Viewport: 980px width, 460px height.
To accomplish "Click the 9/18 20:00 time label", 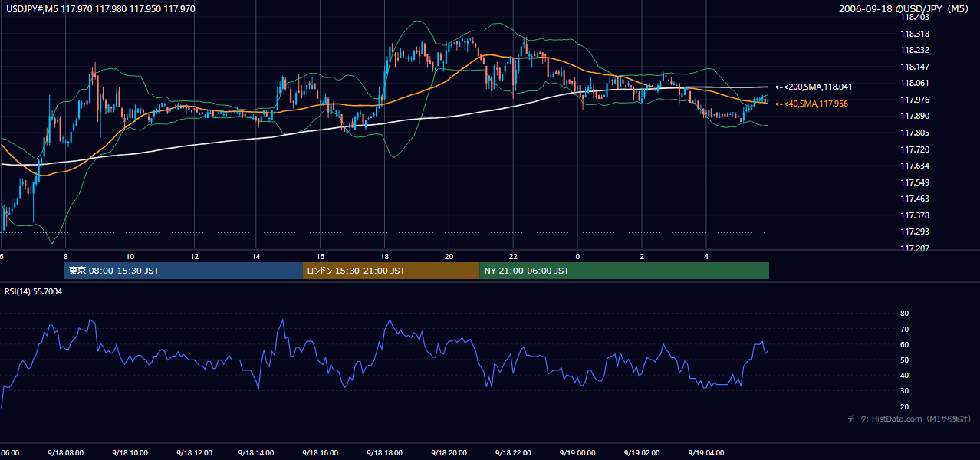I will [449, 453].
